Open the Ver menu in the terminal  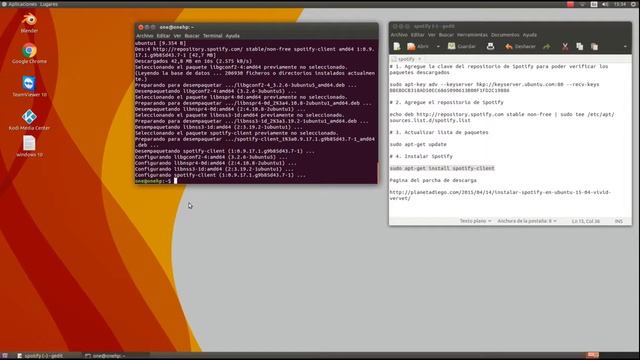(x=177, y=36)
